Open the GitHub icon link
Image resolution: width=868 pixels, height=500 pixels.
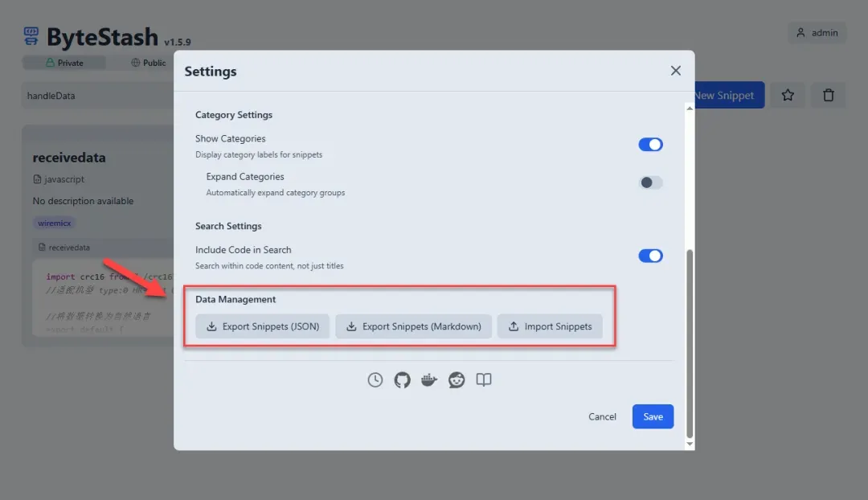402,380
